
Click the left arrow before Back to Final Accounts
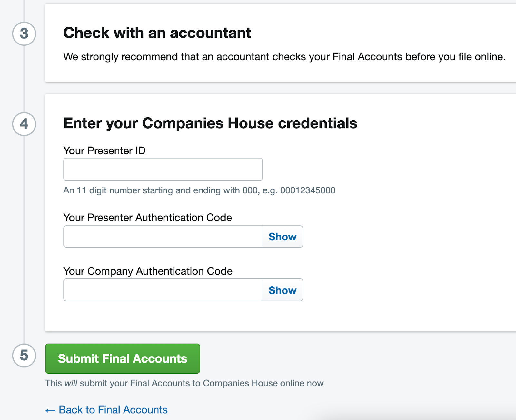pyautogui.click(x=50, y=410)
